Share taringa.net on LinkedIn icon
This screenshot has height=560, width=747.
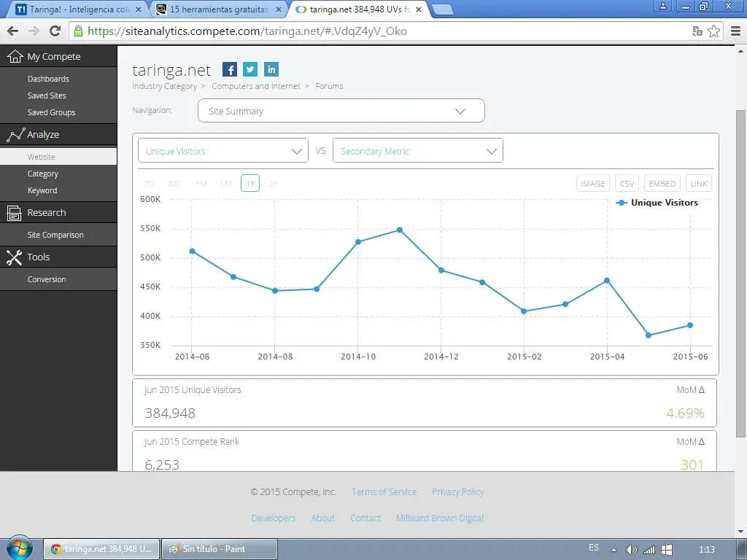271,69
